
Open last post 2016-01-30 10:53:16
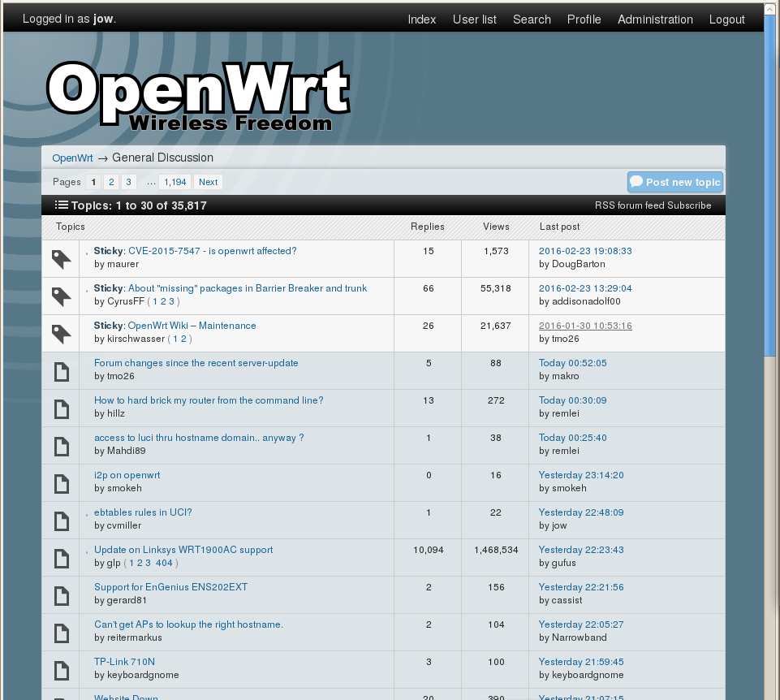point(585,326)
